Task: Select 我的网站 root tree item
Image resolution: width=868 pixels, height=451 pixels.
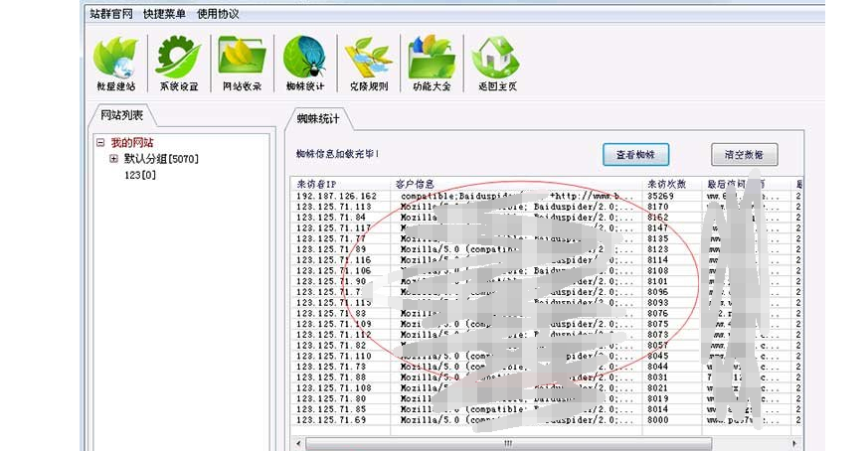Action: click(132, 143)
